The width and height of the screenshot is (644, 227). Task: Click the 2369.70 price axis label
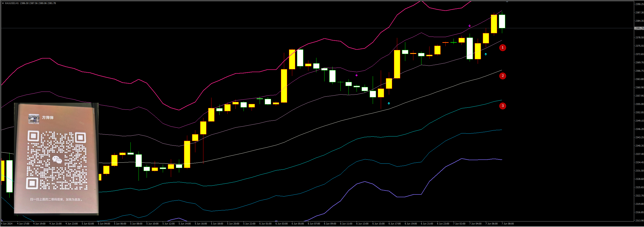[639, 63]
